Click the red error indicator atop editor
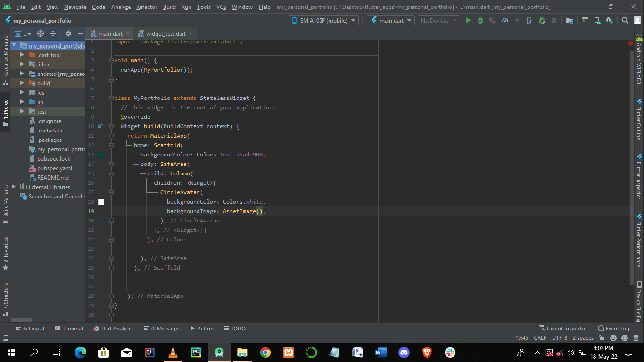644x362 pixels. (631, 43)
